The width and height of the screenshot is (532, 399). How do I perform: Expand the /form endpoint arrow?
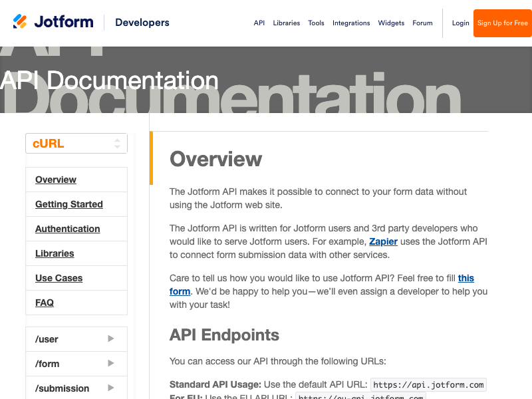(110, 363)
